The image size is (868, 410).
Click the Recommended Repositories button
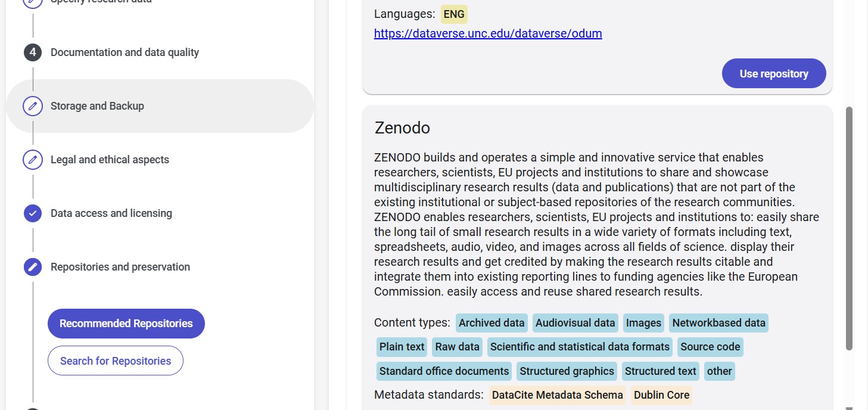[x=126, y=324]
